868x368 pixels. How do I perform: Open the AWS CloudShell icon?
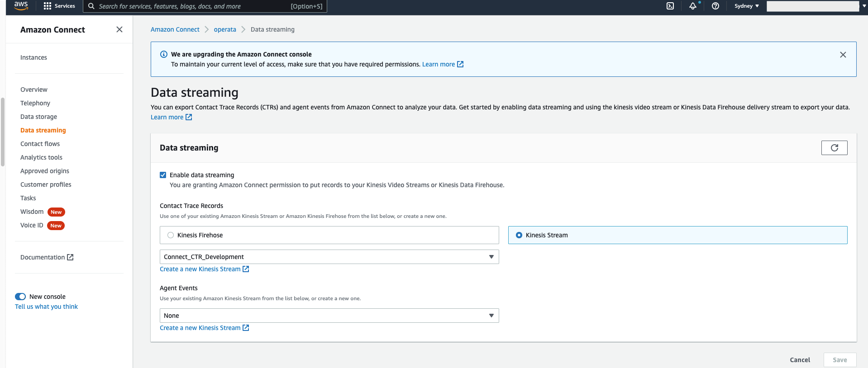pos(670,6)
